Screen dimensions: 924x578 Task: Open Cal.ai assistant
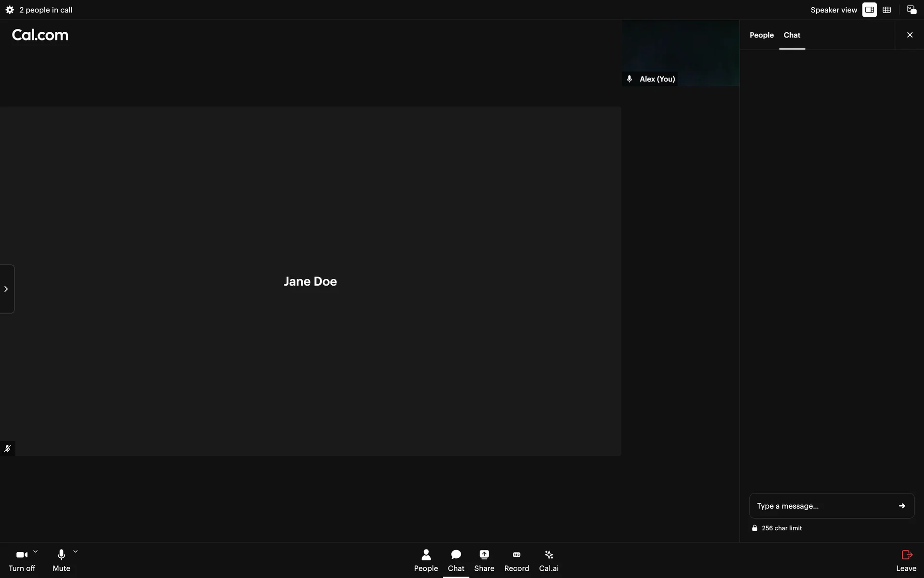[549, 560]
